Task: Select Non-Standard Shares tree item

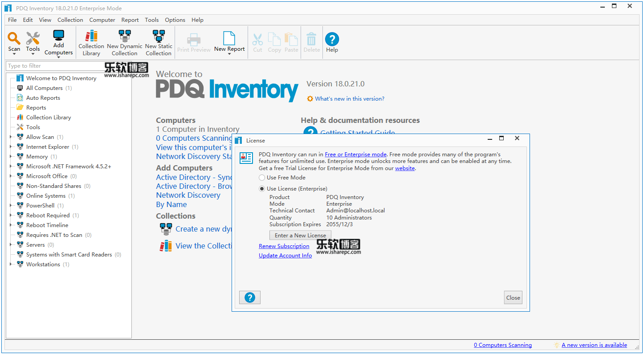Action: (53, 186)
